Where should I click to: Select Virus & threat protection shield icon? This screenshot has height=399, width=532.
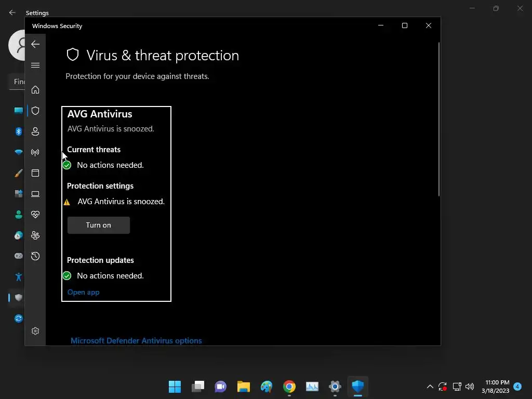(35, 111)
